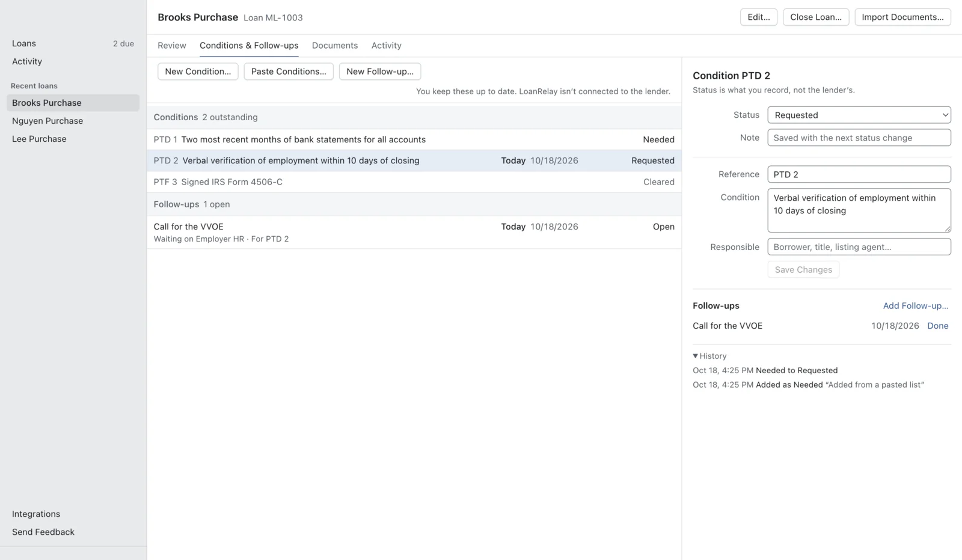
Task: Collapse the History disclosure triangle
Action: tap(695, 356)
